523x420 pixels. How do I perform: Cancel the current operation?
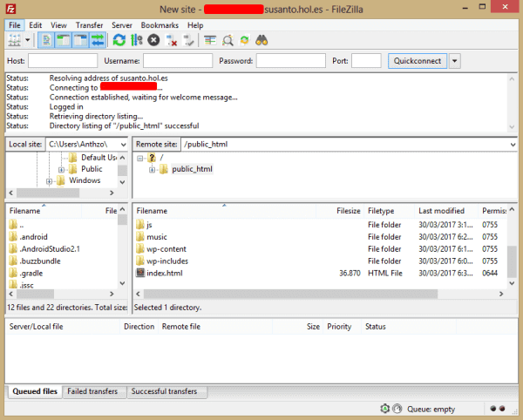pyautogui.click(x=153, y=40)
